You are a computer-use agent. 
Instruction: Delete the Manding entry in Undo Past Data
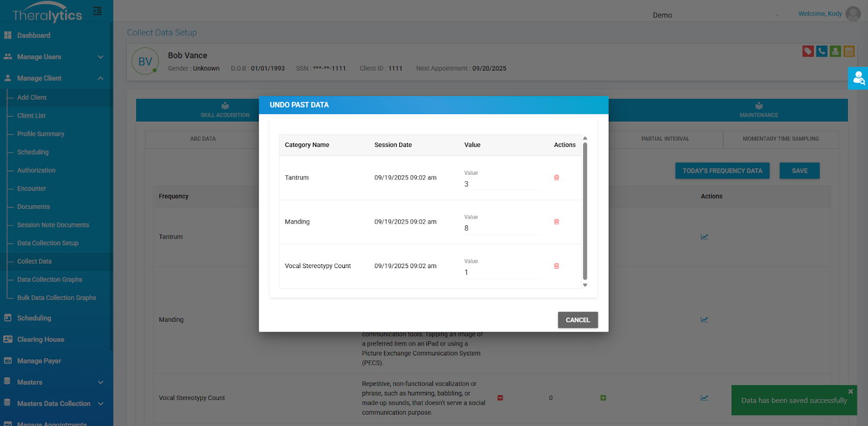(x=557, y=221)
